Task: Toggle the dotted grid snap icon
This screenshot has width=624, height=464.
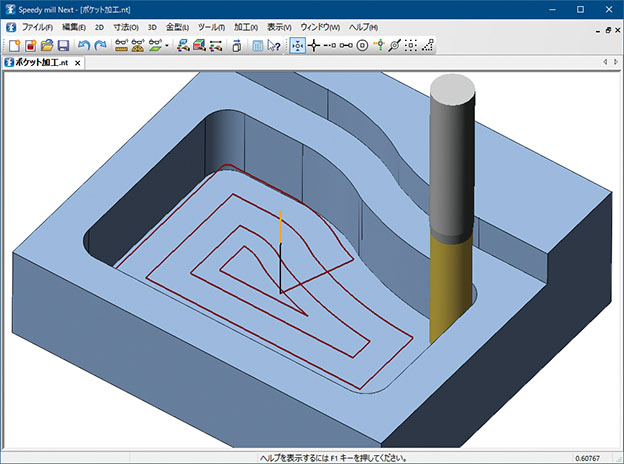Action: click(x=411, y=46)
